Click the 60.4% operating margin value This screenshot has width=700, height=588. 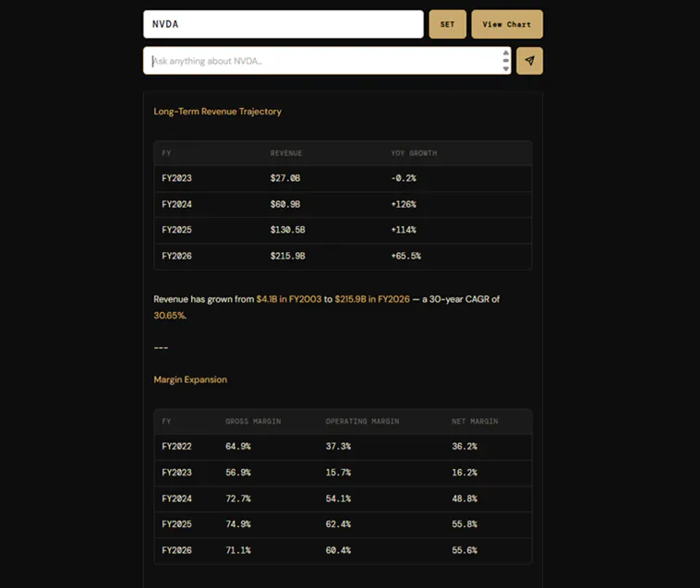pos(338,550)
